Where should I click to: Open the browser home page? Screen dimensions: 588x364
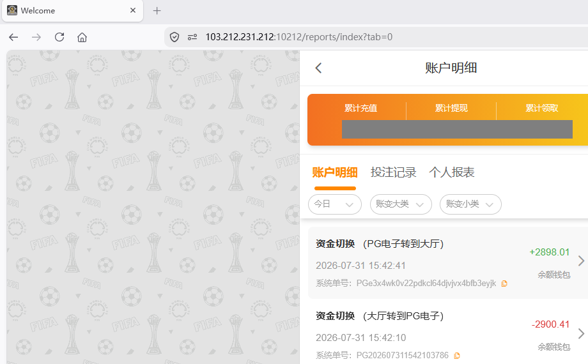pyautogui.click(x=82, y=37)
